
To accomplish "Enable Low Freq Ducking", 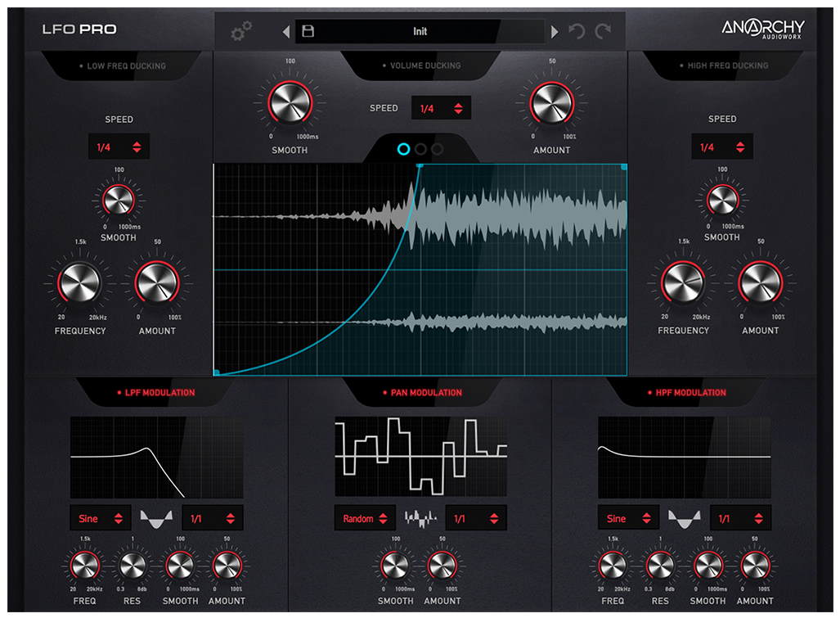I will pos(121,65).
